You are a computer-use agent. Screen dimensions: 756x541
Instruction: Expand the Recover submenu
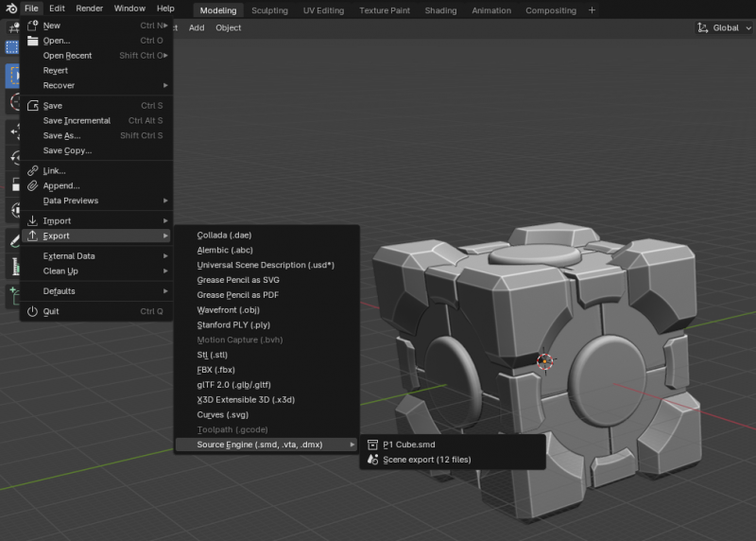[96, 85]
